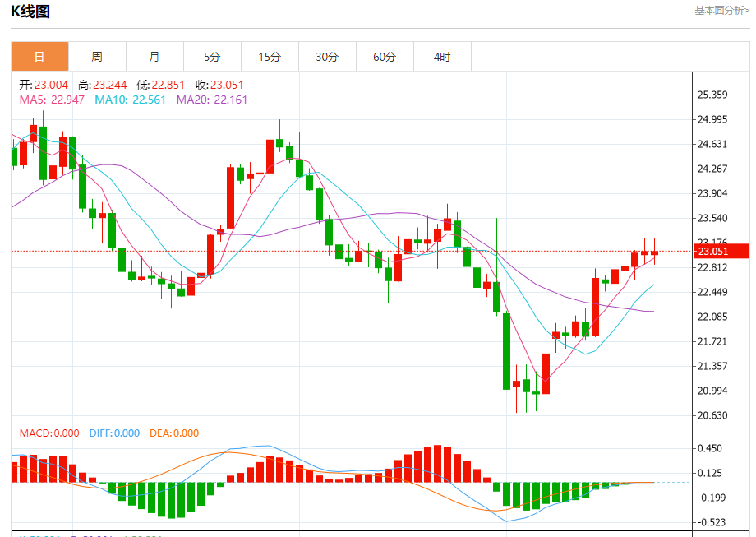Image resolution: width=756 pixels, height=537 pixels.
Task: Choose the 15分 interval tab
Action: [270, 57]
